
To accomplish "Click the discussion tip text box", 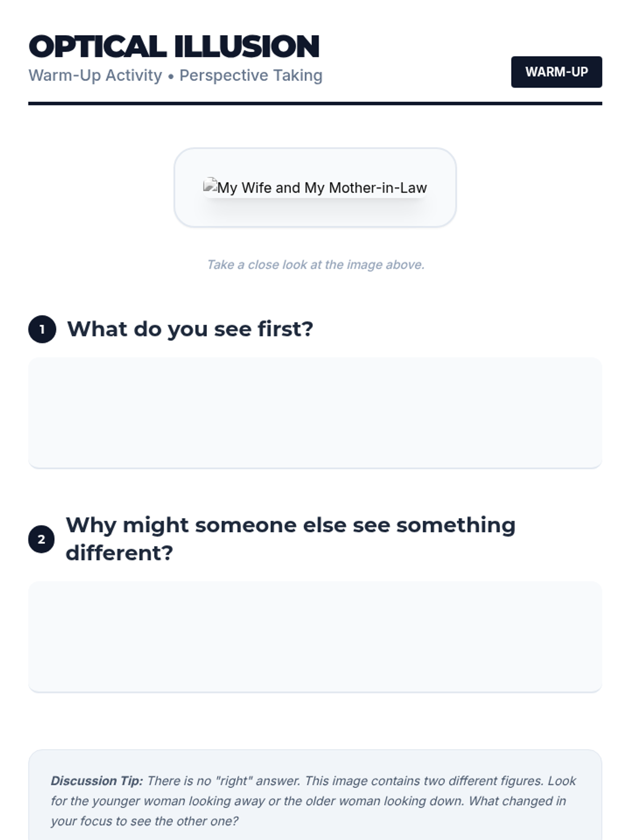I will [315, 795].
